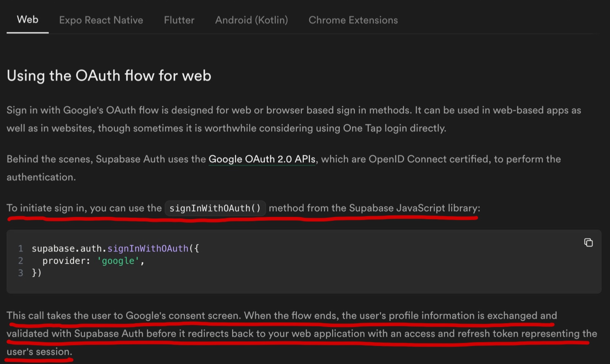Click paragraph starting "This call takes the user"

(x=302, y=334)
